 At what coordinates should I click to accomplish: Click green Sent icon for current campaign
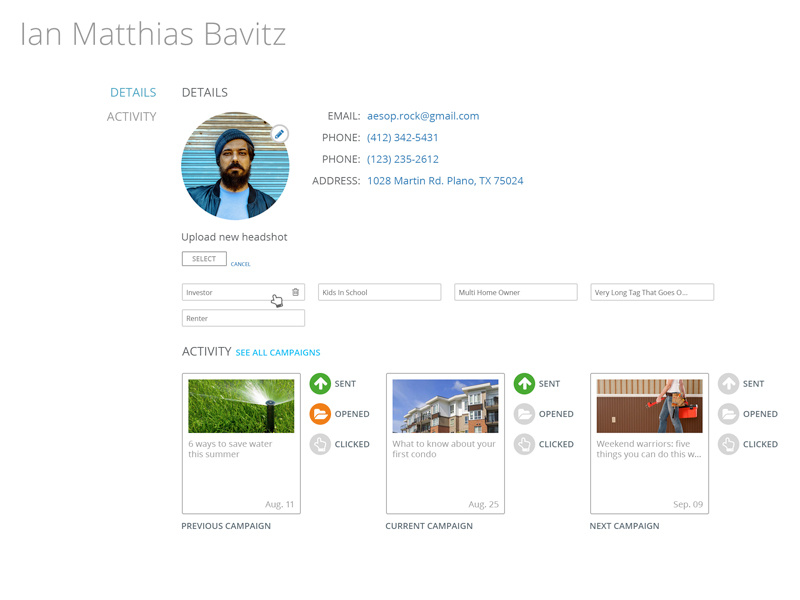[x=524, y=384]
